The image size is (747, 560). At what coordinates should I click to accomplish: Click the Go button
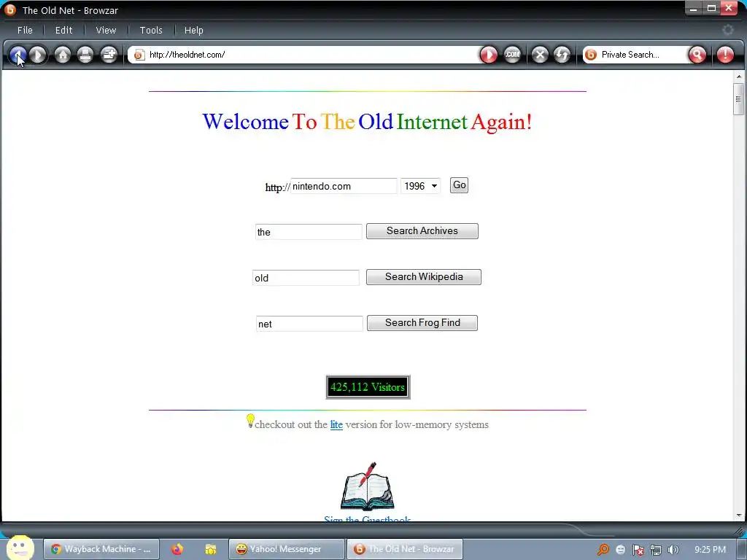coord(460,185)
